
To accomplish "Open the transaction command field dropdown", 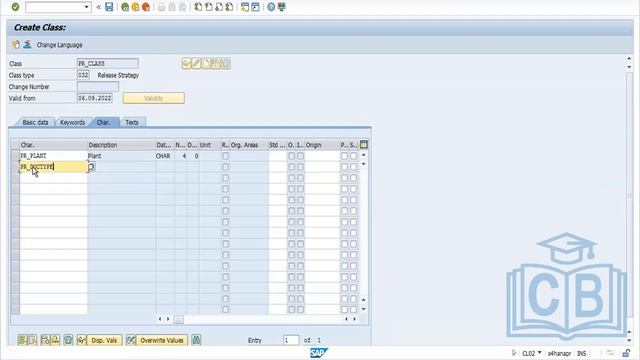I will tap(87, 7).
